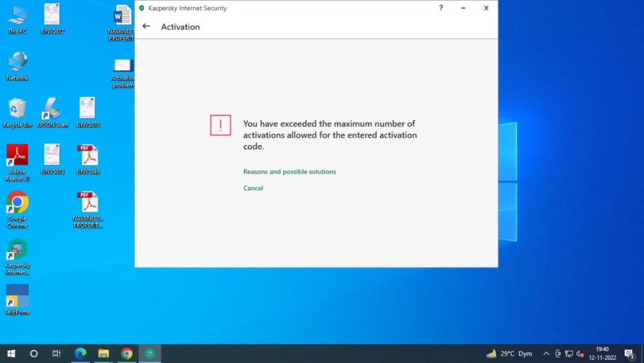Switch to Kaspersky taskbar button

point(149,353)
